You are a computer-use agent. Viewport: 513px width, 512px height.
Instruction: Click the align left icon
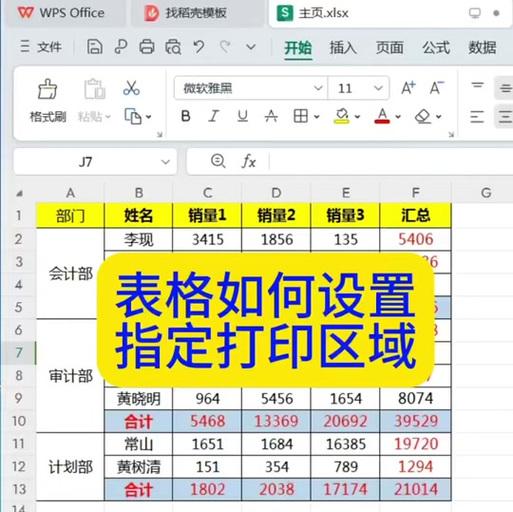[x=477, y=117]
